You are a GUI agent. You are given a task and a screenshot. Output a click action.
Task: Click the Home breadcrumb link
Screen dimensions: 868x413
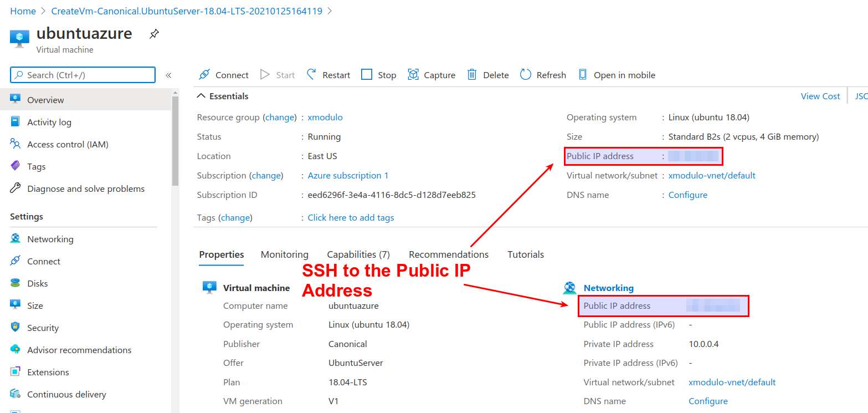(x=23, y=11)
